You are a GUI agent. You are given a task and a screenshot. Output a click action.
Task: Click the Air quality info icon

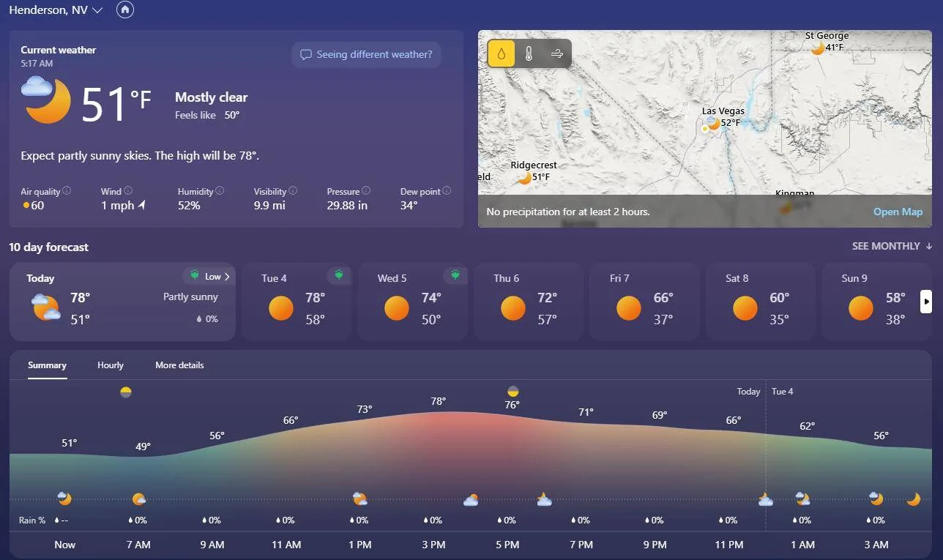67,191
